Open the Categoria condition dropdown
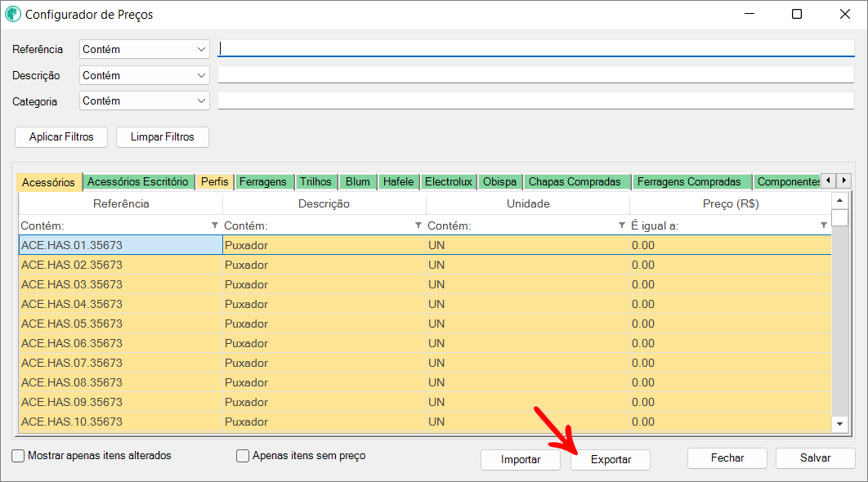The width and height of the screenshot is (868, 482). tap(145, 101)
